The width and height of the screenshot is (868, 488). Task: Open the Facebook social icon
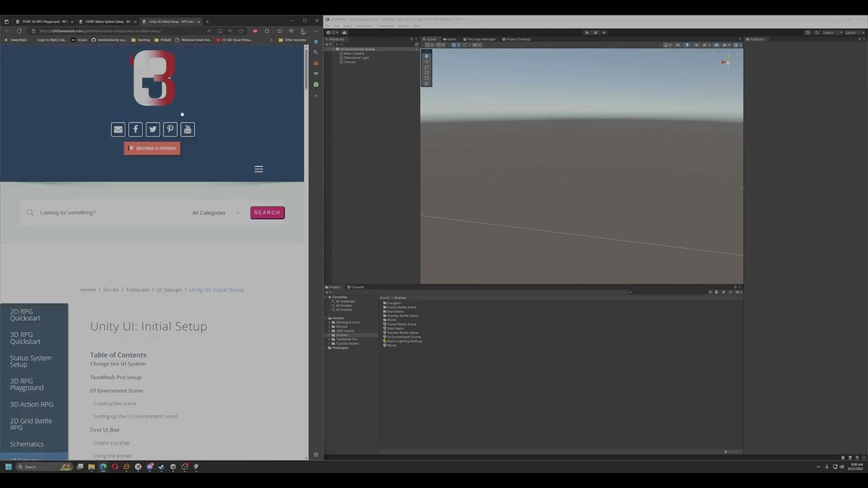click(136, 129)
